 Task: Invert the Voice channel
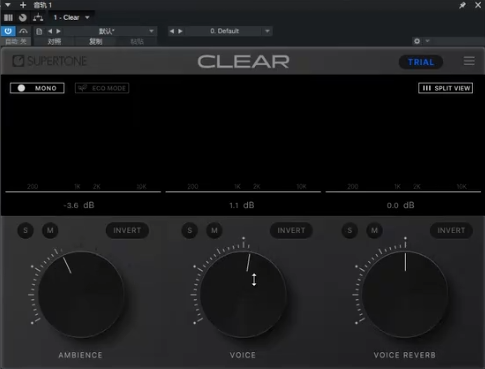pos(291,230)
